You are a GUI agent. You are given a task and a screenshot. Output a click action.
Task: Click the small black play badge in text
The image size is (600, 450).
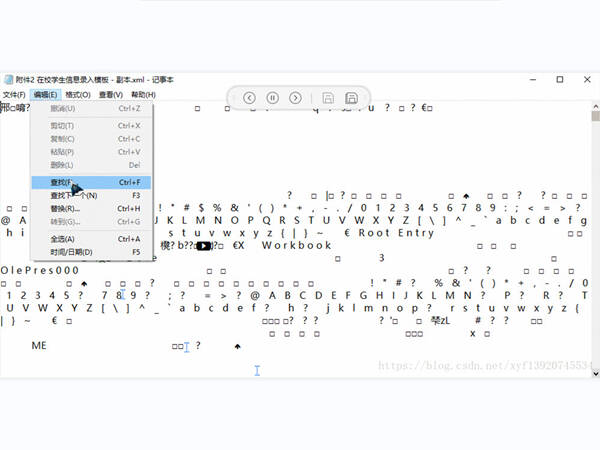(204, 246)
